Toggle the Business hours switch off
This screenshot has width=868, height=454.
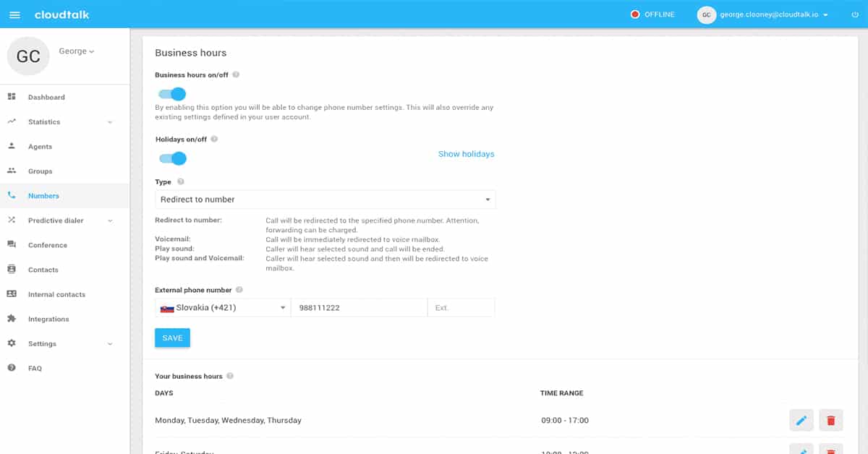pyautogui.click(x=173, y=94)
